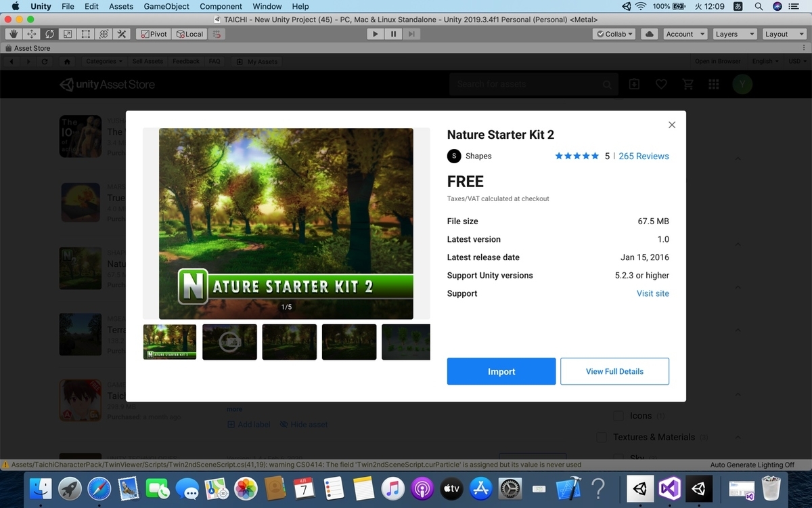Image resolution: width=812 pixels, height=508 pixels.
Task: Select the Rotate tool in Unity toolbar
Action: point(49,34)
